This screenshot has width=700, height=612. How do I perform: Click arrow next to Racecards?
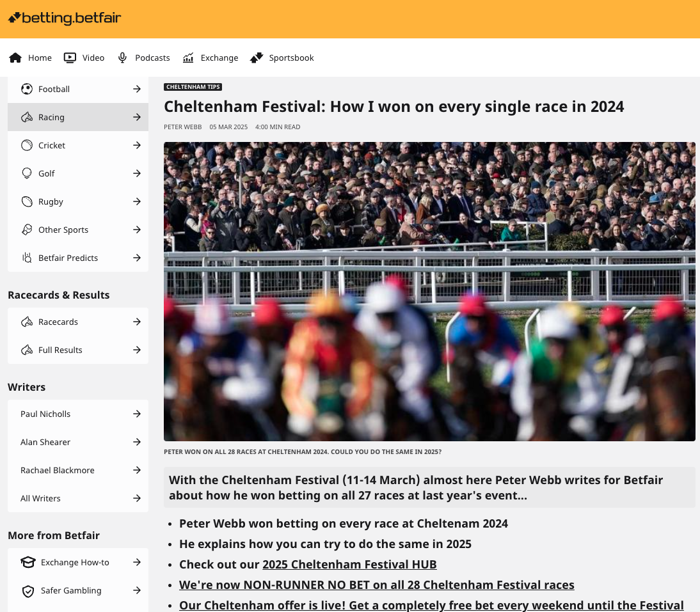tap(137, 322)
